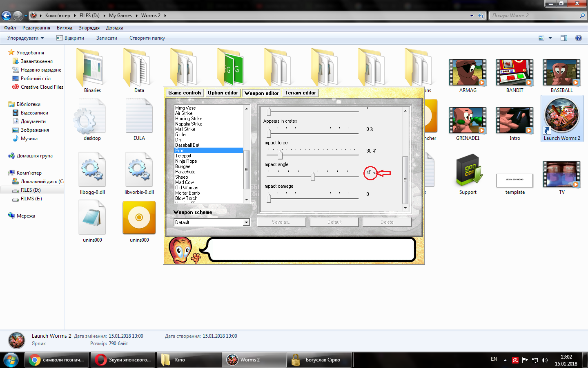Click the Windows Start orb

[11, 360]
